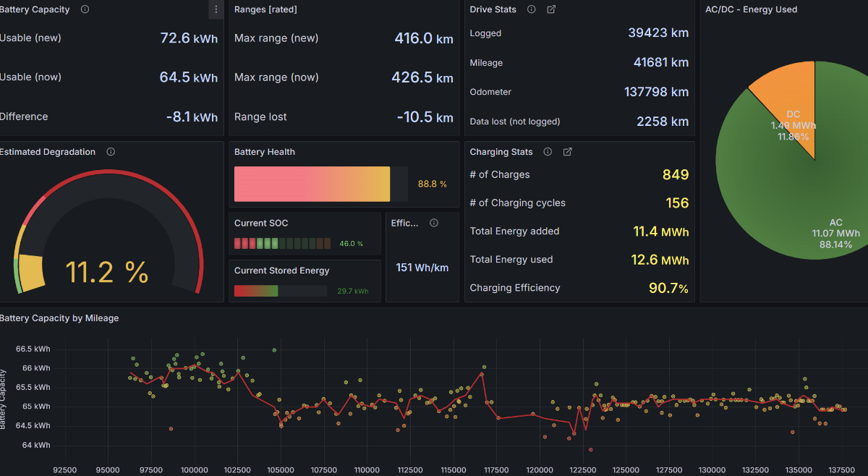Click the info icon in the Efficiency panel
The image size is (868, 476).
pos(434,223)
